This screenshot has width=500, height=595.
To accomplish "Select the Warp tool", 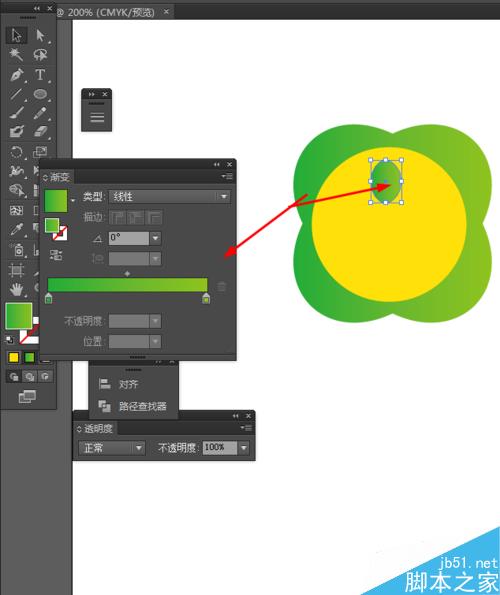I will click(x=16, y=171).
